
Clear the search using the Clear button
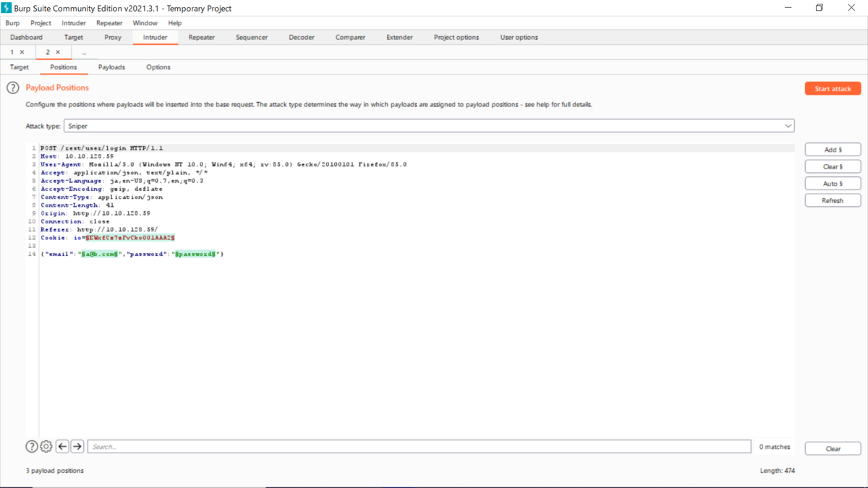point(833,448)
